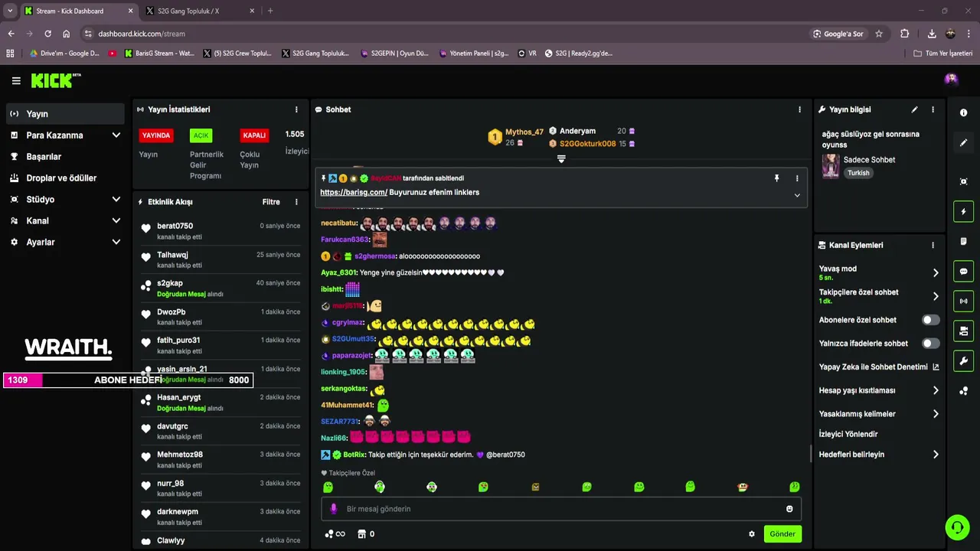
Task: Click the microphone icon in message box
Action: (x=333, y=509)
